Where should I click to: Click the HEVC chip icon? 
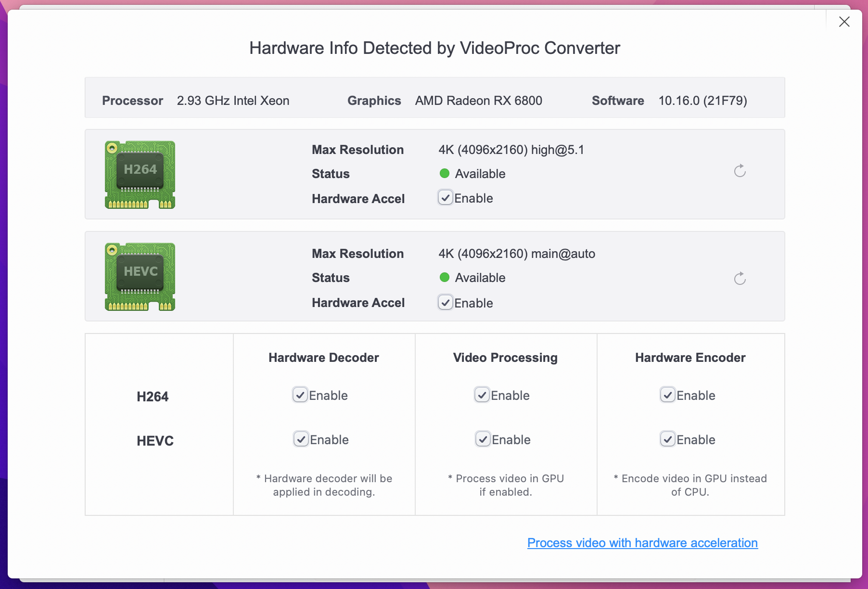pos(140,277)
